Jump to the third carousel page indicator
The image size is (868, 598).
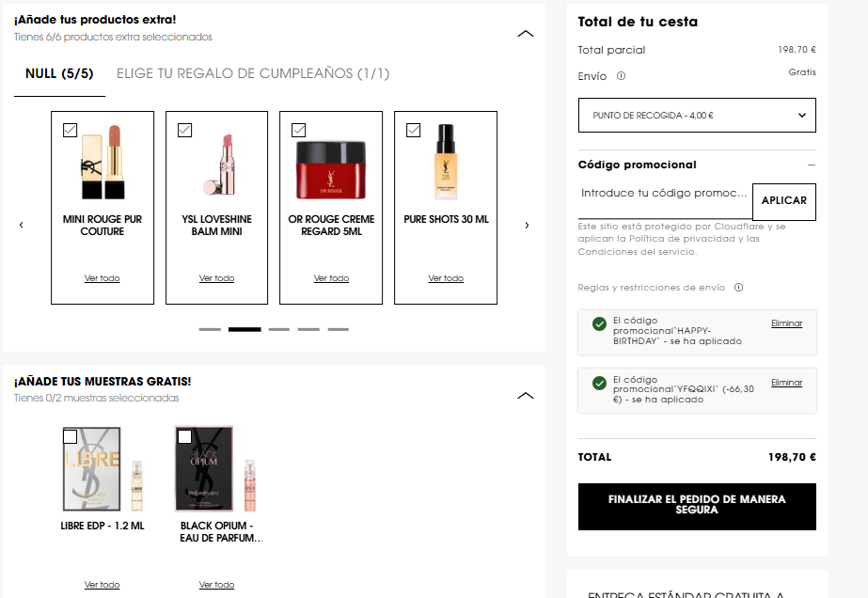(279, 329)
